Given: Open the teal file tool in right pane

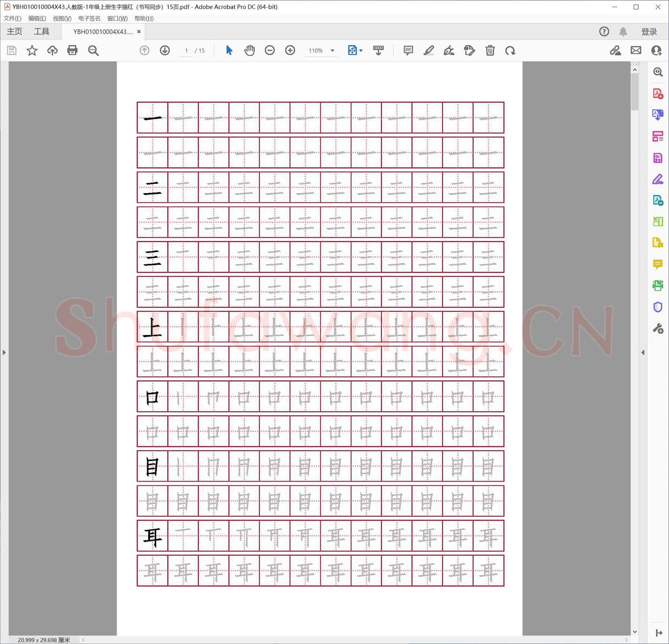Looking at the screenshot, I should (658, 200).
